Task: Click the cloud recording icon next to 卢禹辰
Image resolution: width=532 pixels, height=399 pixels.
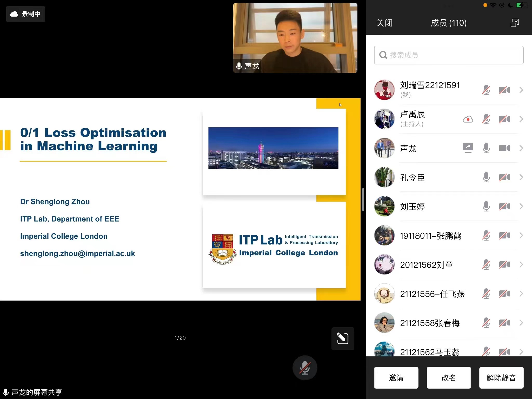Action: pyautogui.click(x=468, y=119)
